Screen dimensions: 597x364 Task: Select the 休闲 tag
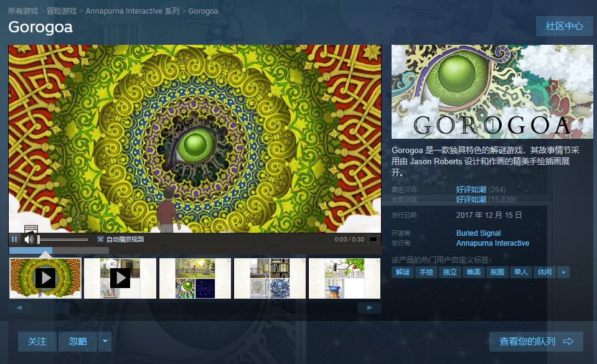(x=545, y=272)
